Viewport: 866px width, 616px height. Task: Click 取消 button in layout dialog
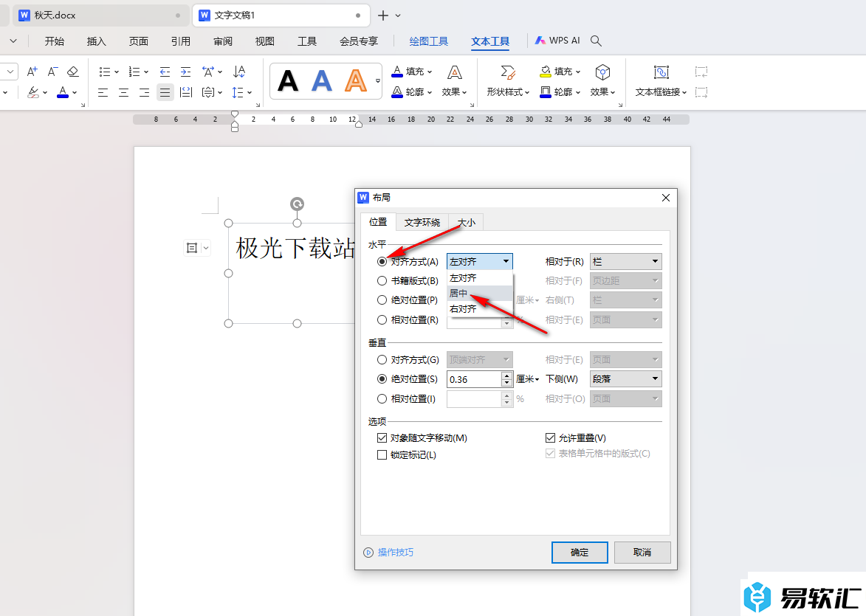[x=642, y=552]
